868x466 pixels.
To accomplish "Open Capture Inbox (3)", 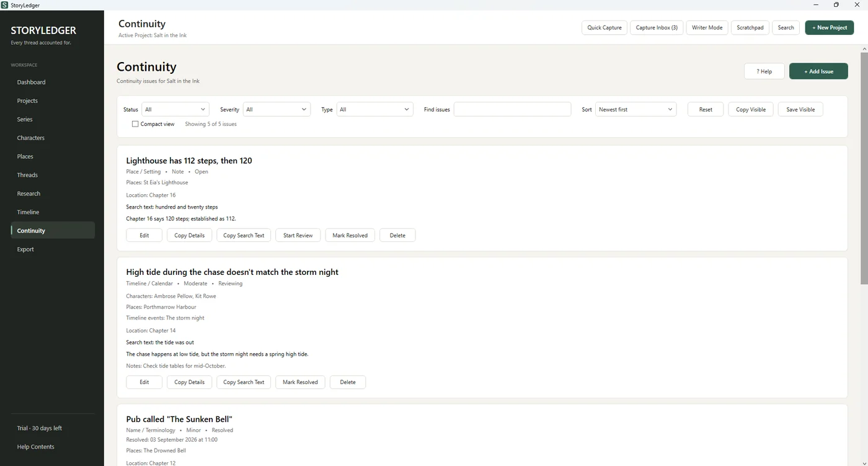I will click(657, 27).
